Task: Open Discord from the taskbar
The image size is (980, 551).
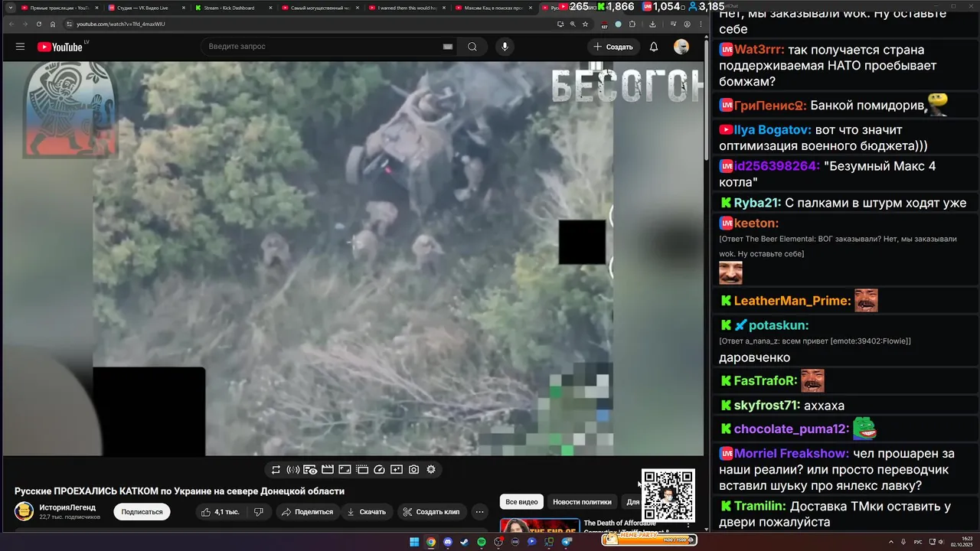Action: (448, 542)
